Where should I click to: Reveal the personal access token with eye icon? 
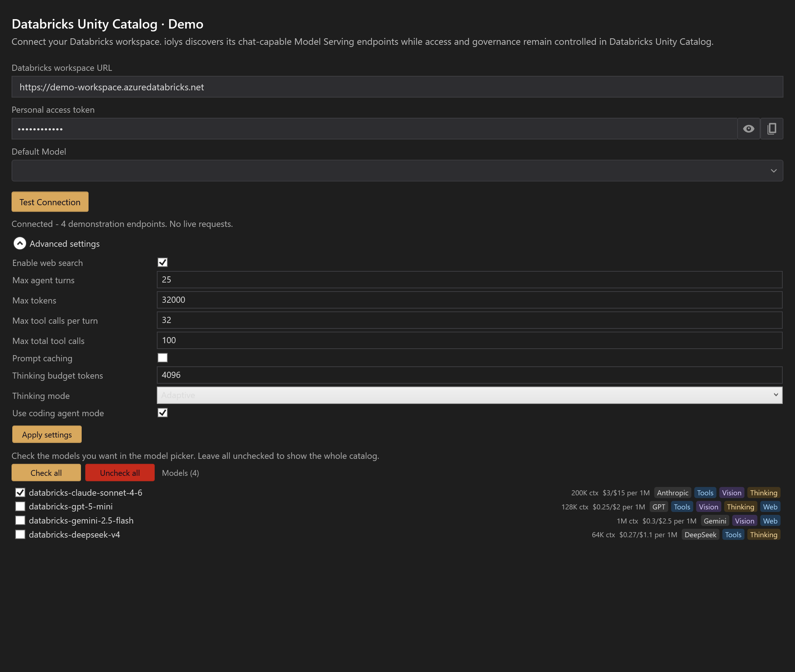[x=748, y=129]
